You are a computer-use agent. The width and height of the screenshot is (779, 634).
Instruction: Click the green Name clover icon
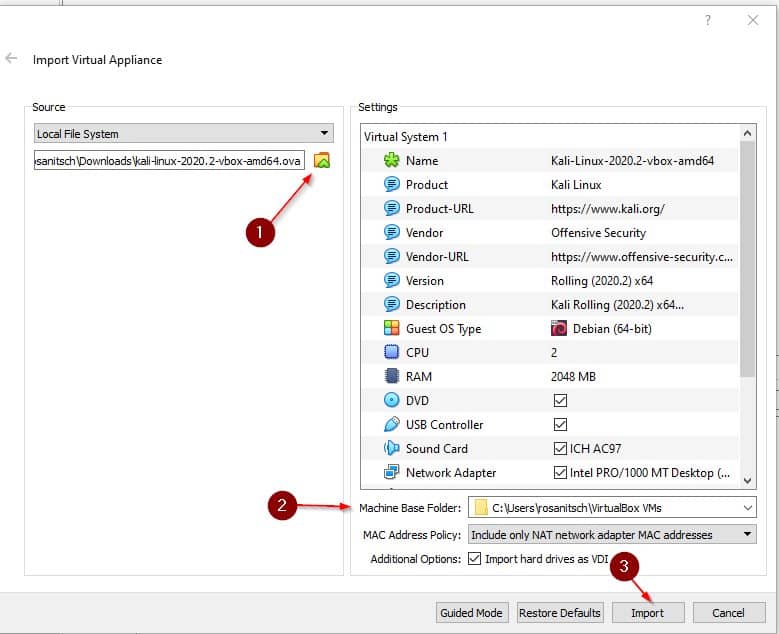pos(392,161)
